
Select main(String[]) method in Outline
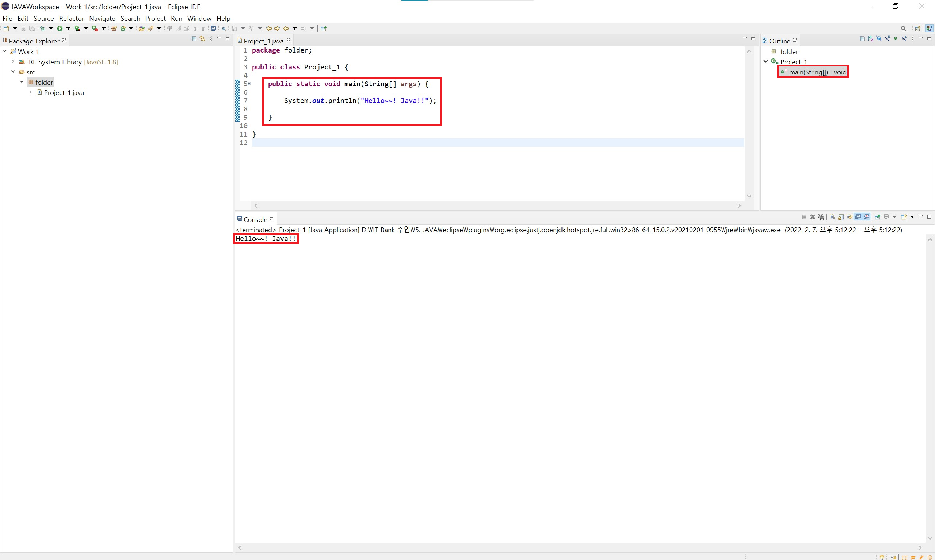817,72
